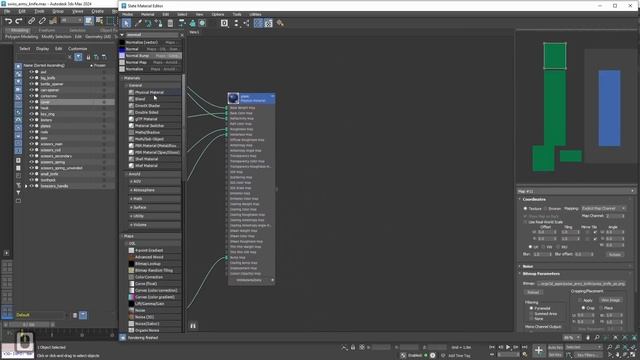The width and height of the screenshot is (640, 360).
Task: Click the Move Children toolbar icon
Action: click(182, 23)
